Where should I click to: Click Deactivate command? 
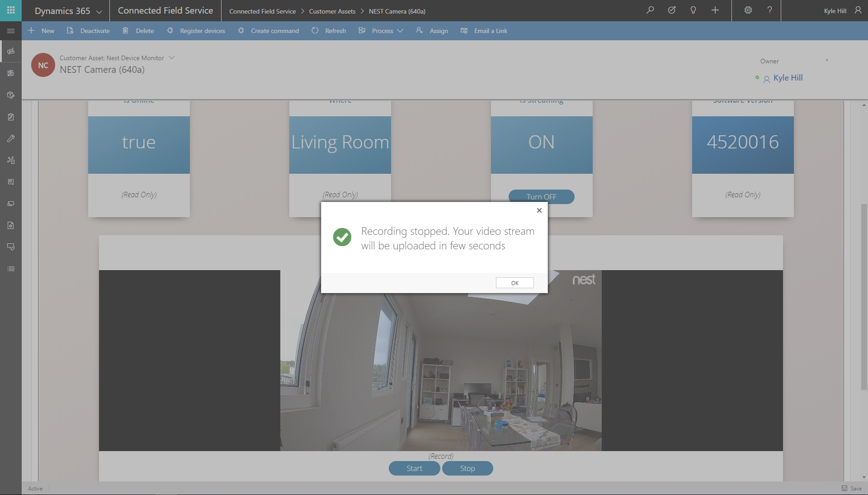coord(88,31)
